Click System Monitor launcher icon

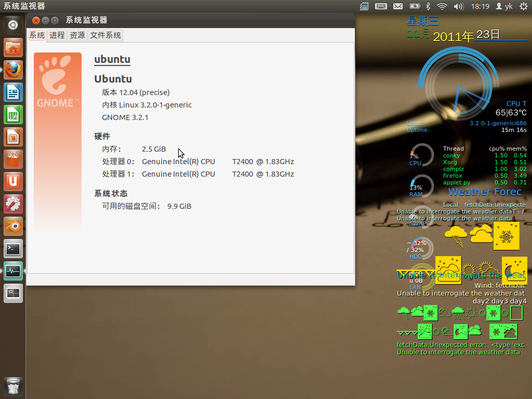pos(13,271)
